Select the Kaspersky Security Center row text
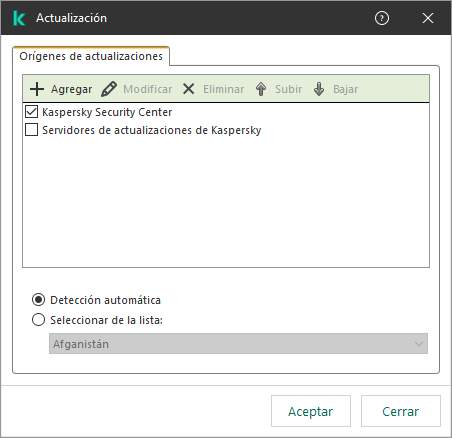Screen dimensions: 452x438 click(107, 112)
